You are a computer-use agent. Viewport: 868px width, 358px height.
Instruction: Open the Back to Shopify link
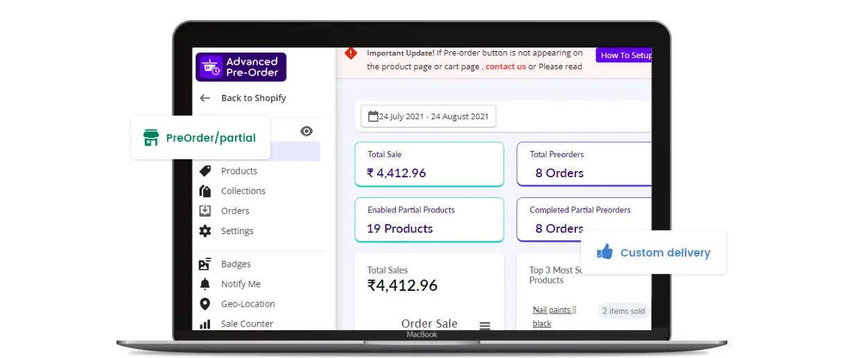[253, 98]
